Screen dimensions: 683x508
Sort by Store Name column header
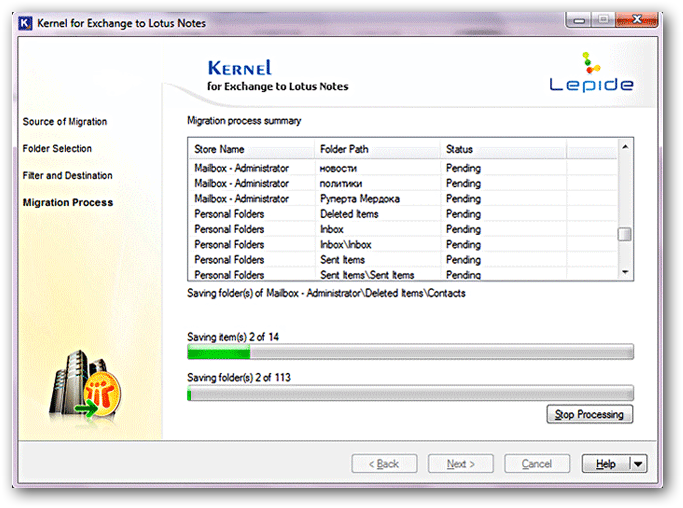pos(251,149)
